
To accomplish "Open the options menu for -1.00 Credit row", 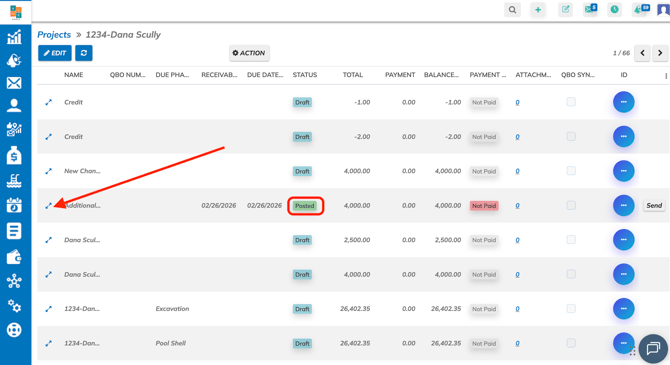I will tap(623, 102).
